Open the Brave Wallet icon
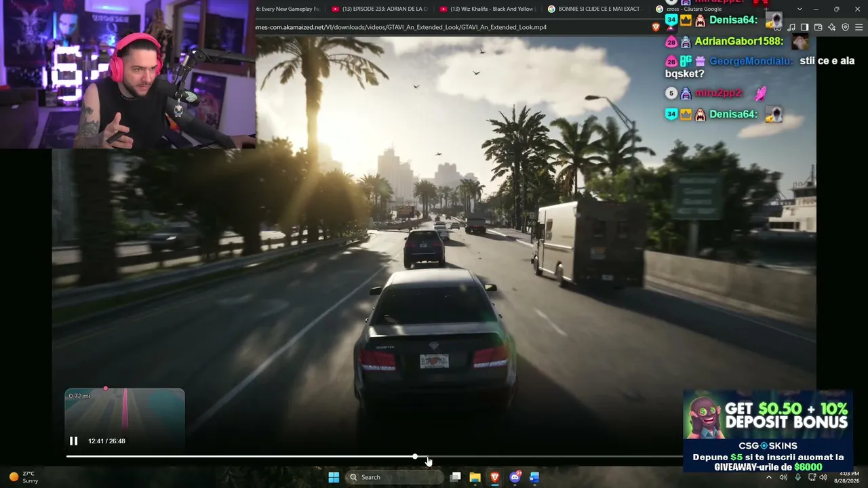 pyautogui.click(x=818, y=27)
